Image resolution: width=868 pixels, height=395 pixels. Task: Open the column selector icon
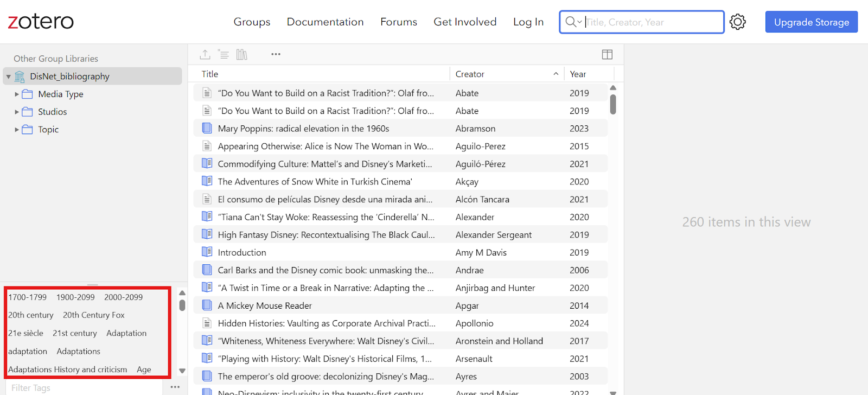coord(607,54)
